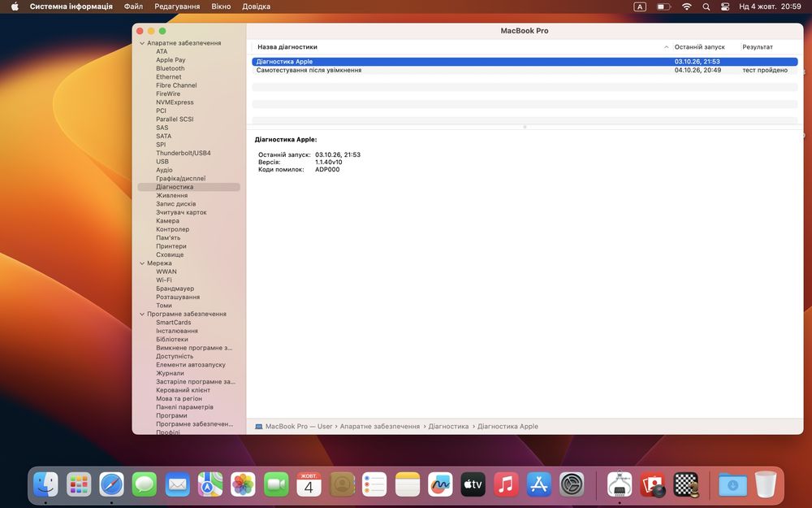Select Bluetooth in sidebar
Screen dimensions: 812x508
(171, 68)
